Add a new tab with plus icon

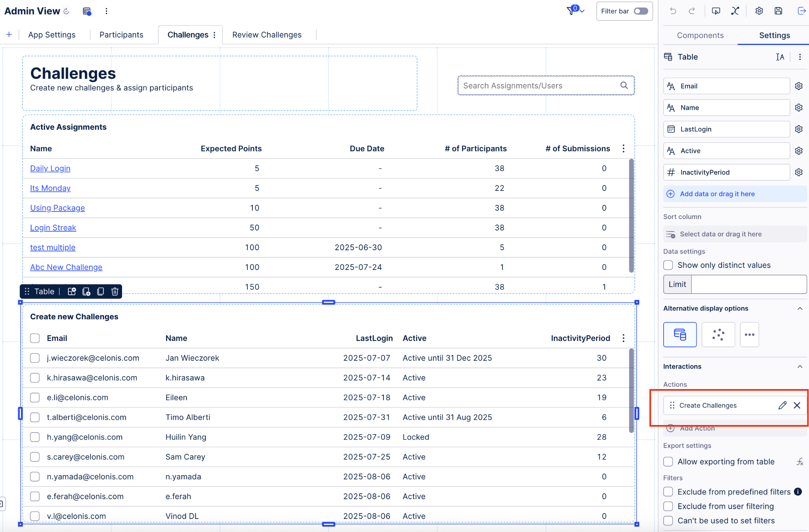tap(9, 35)
